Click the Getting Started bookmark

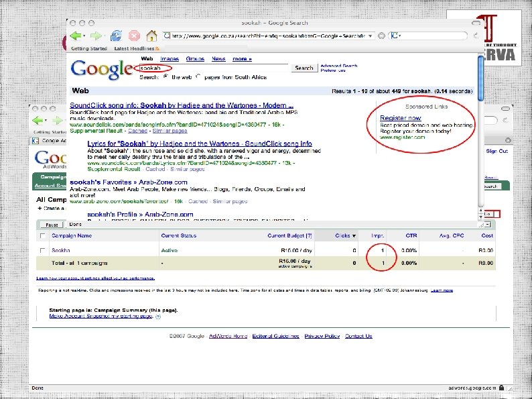[x=89, y=48]
